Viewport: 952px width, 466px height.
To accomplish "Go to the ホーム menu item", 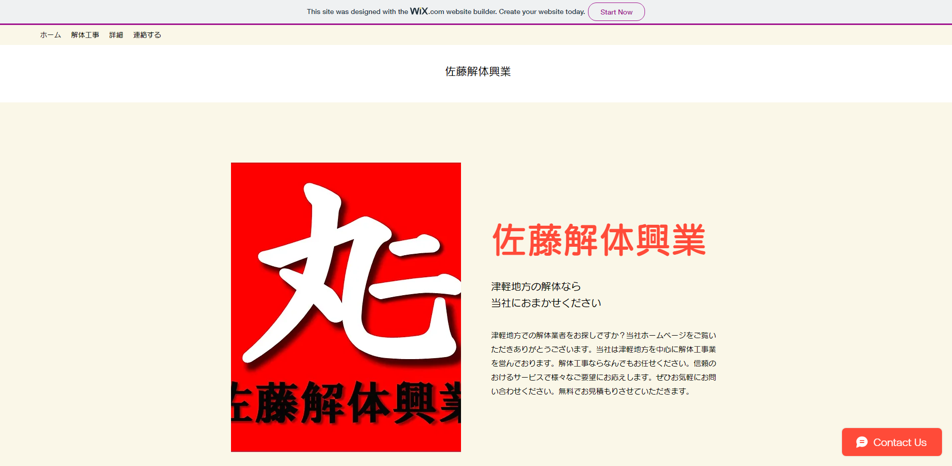I will pyautogui.click(x=50, y=35).
